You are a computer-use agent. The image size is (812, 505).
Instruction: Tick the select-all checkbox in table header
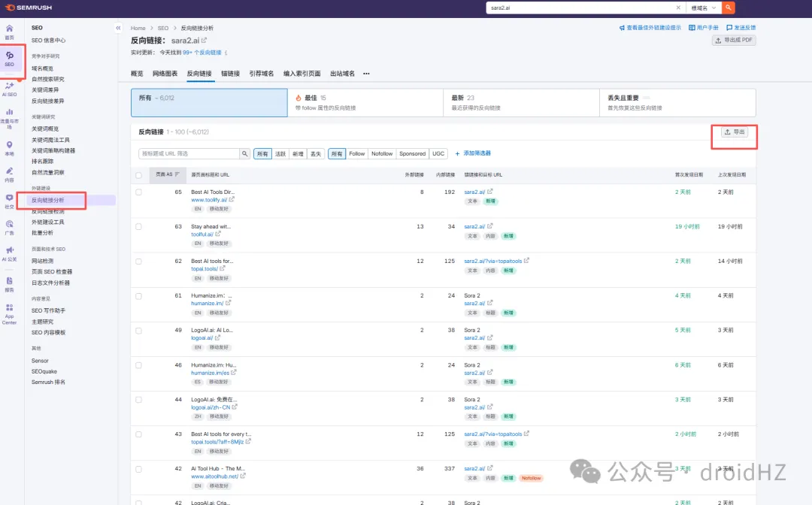(x=138, y=175)
